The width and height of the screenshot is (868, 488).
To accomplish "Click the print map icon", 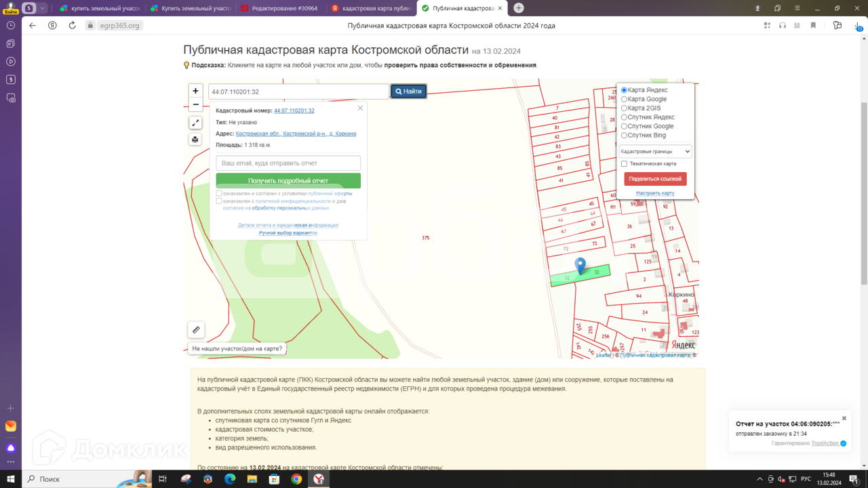I will point(195,140).
